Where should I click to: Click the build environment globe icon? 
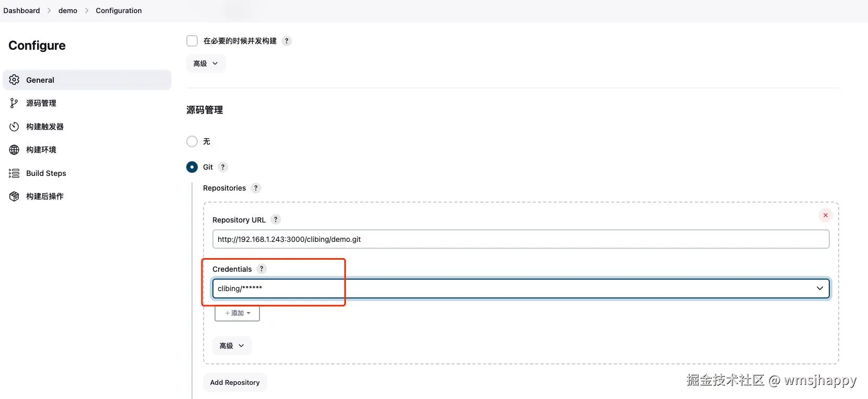pos(14,150)
